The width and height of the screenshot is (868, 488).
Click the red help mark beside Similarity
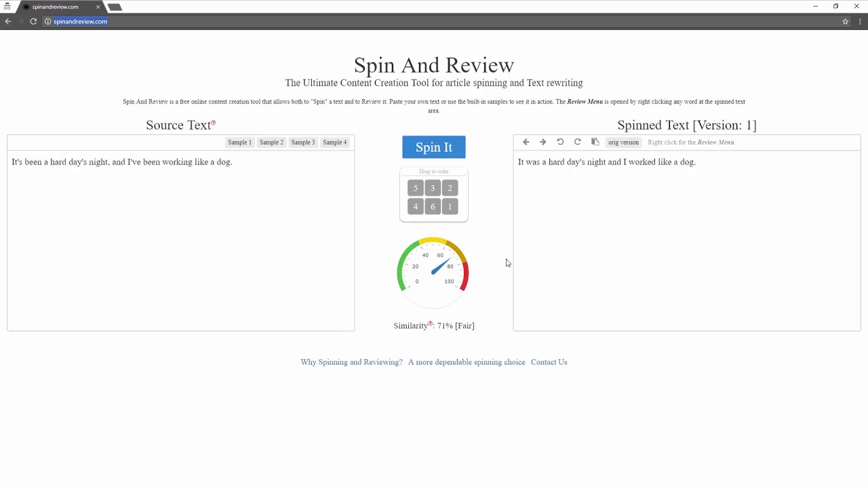[430, 323]
